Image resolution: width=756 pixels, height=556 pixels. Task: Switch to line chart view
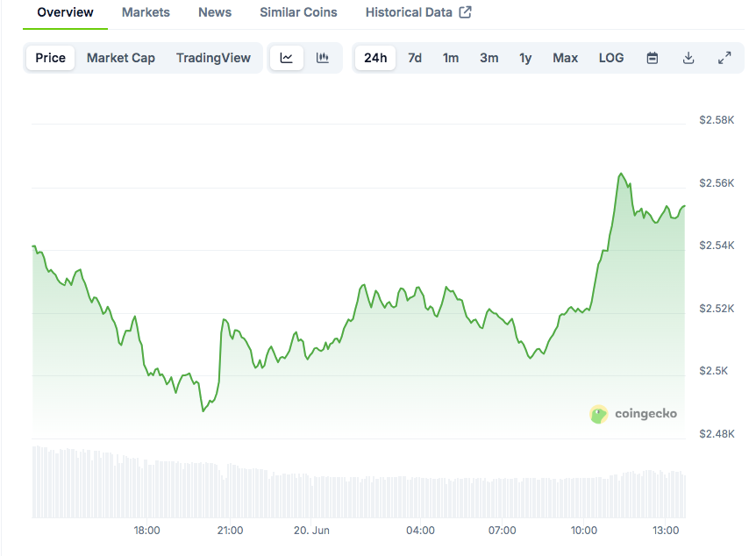tap(287, 58)
